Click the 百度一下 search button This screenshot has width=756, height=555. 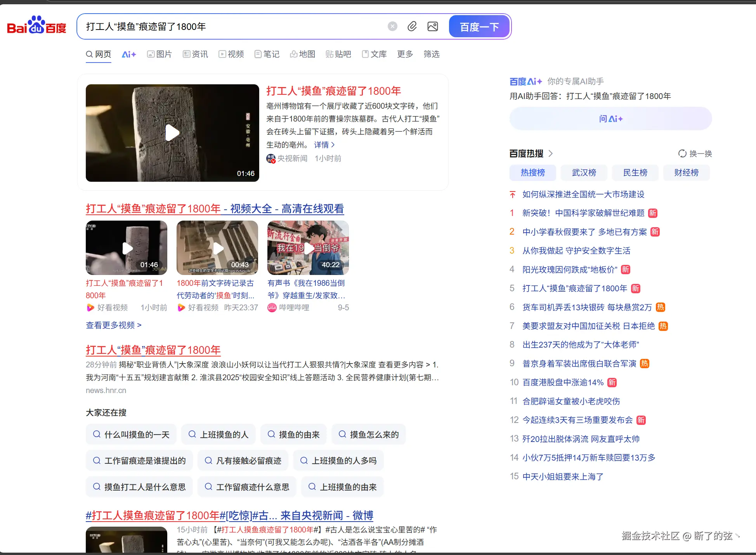point(479,26)
